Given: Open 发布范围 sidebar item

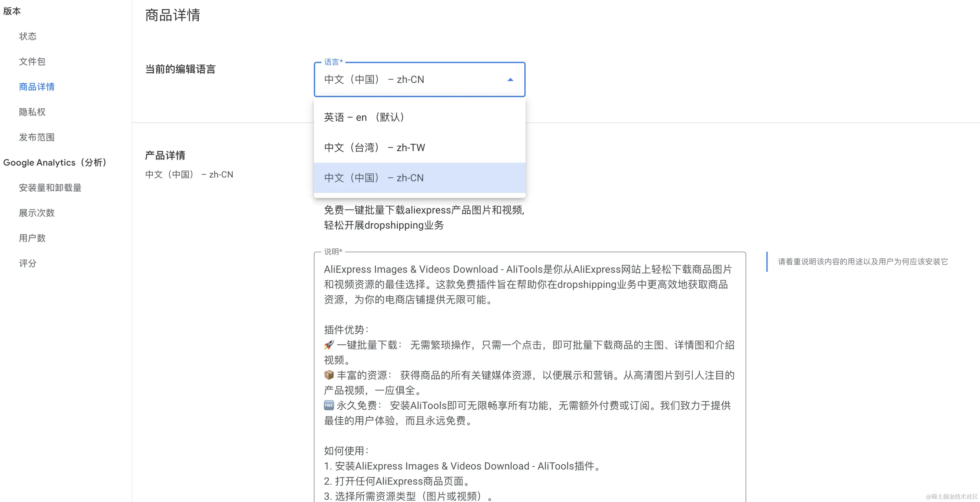Looking at the screenshot, I should click(x=37, y=137).
